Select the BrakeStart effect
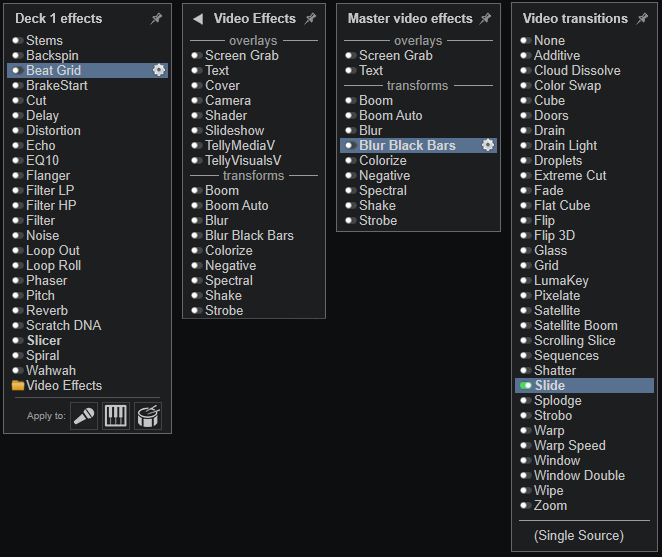Image resolution: width=662 pixels, height=557 pixels. [x=57, y=85]
